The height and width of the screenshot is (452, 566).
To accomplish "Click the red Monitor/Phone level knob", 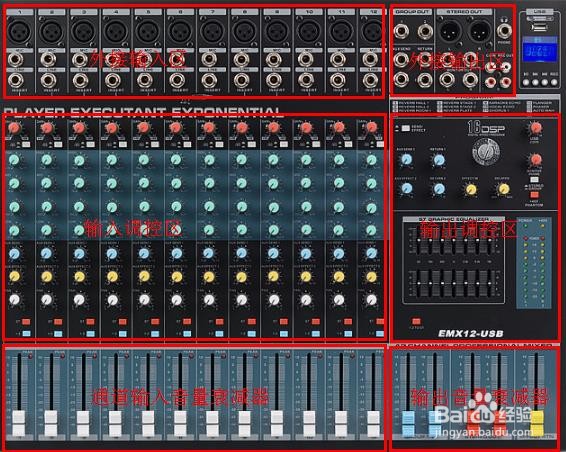I will point(535,159).
